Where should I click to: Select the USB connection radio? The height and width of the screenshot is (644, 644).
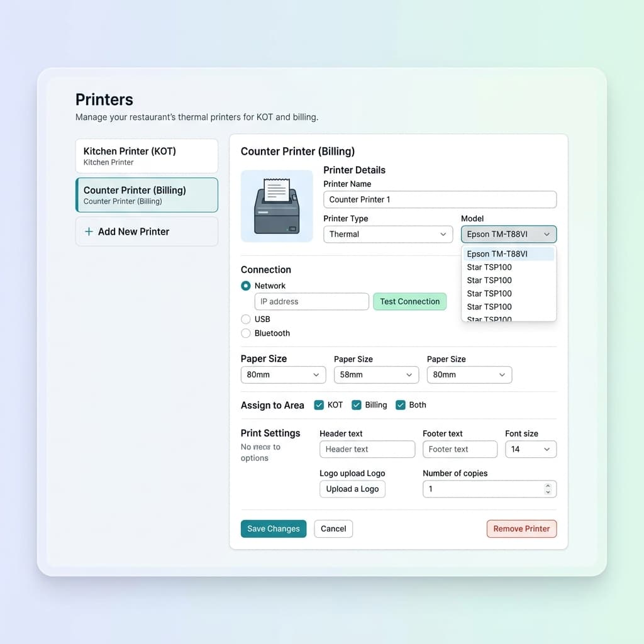(x=246, y=319)
